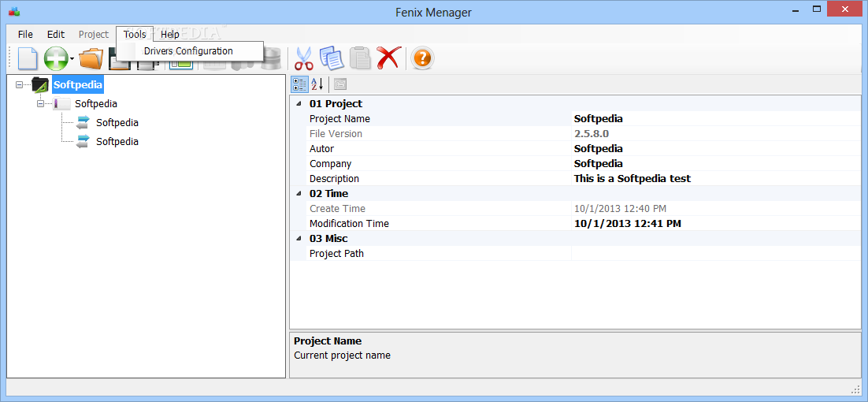Edit the Autor value Softpedia
The height and width of the screenshot is (402, 868).
coord(716,148)
